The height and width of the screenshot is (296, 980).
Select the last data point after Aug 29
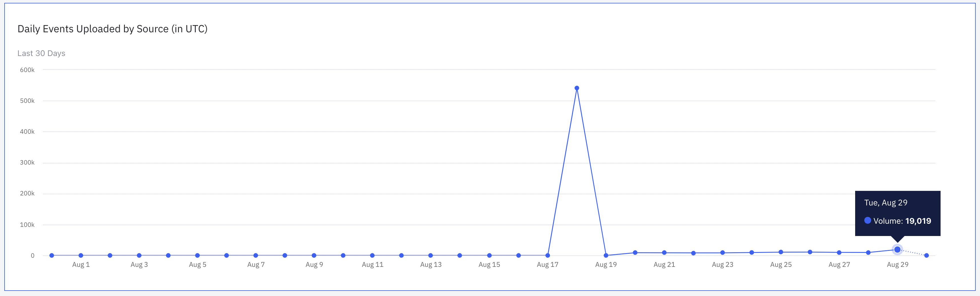click(x=926, y=255)
